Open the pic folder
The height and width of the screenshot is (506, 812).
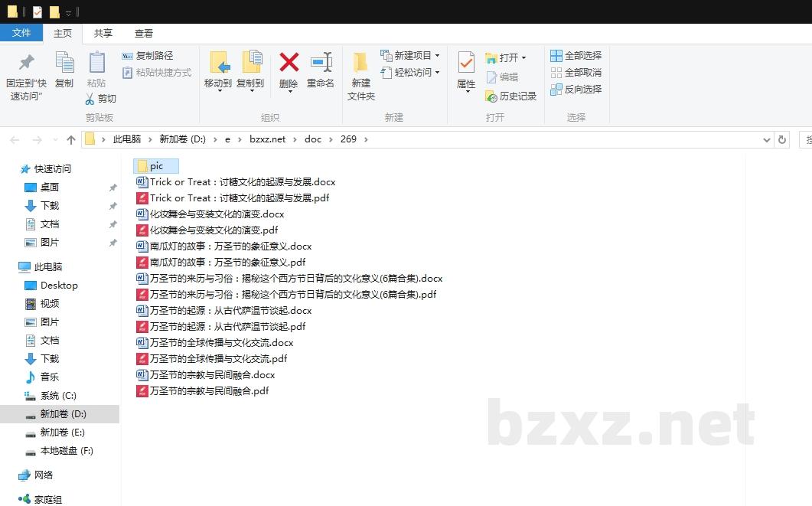[x=155, y=165]
